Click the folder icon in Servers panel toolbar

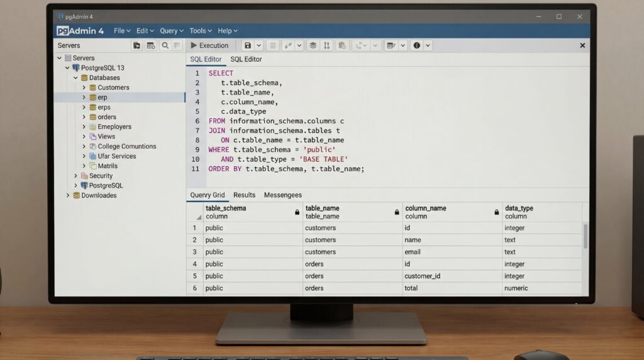pyautogui.click(x=136, y=45)
